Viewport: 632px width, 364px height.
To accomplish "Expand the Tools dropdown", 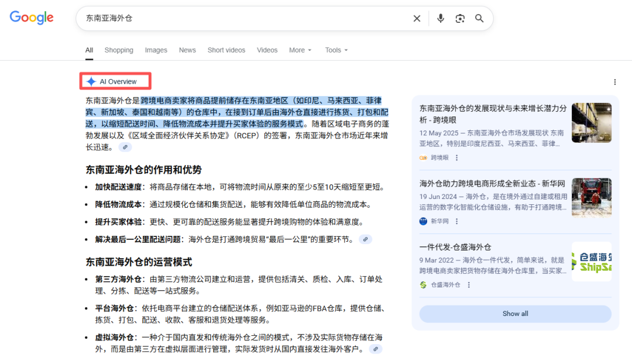I will tap(336, 50).
